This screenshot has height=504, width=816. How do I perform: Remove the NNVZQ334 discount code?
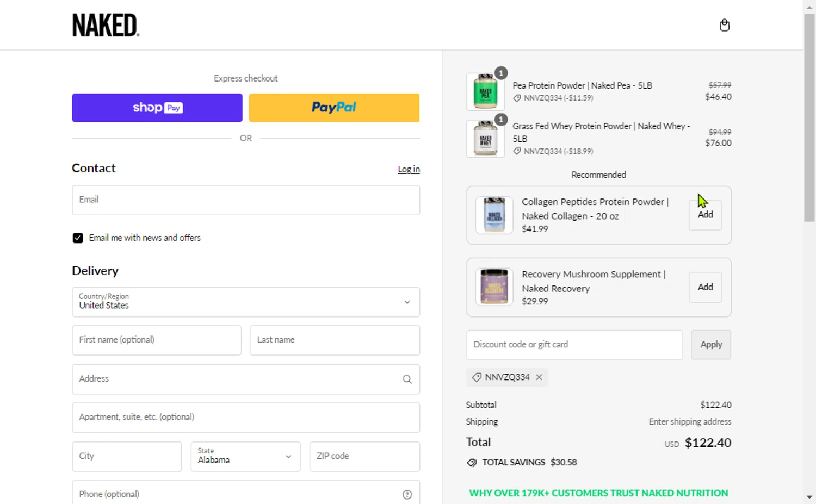point(539,377)
